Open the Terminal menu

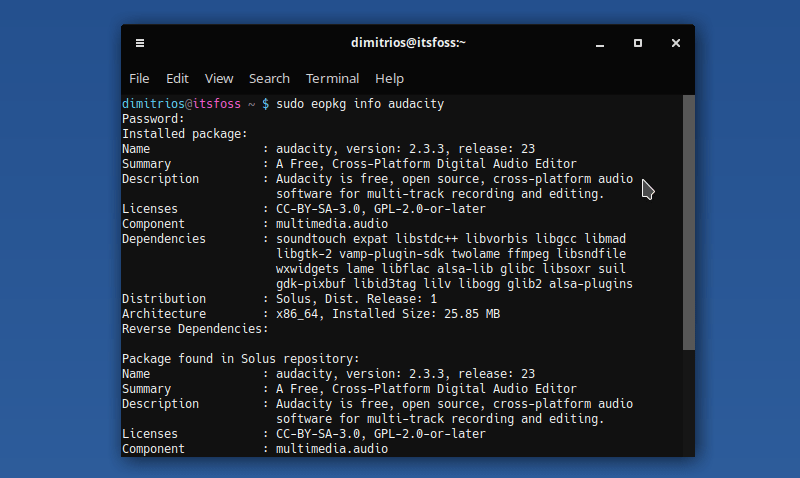coord(332,79)
